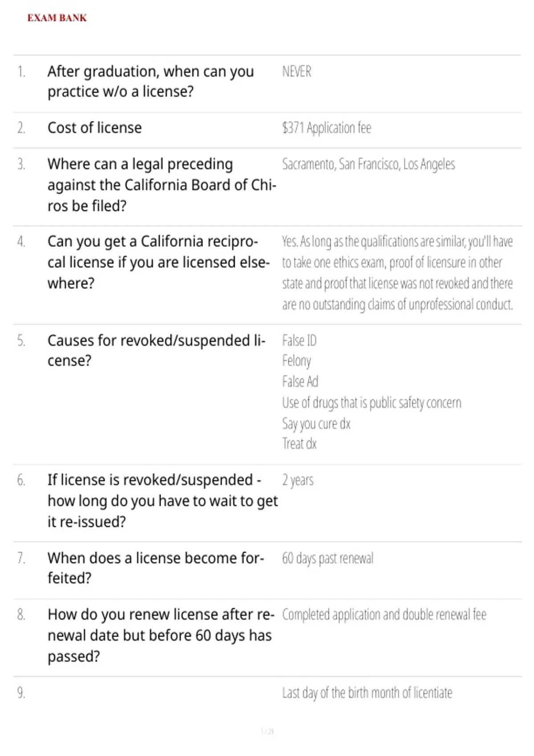The image size is (534, 756).
Task: Select the question about license re-issue wait
Action: coord(163,500)
